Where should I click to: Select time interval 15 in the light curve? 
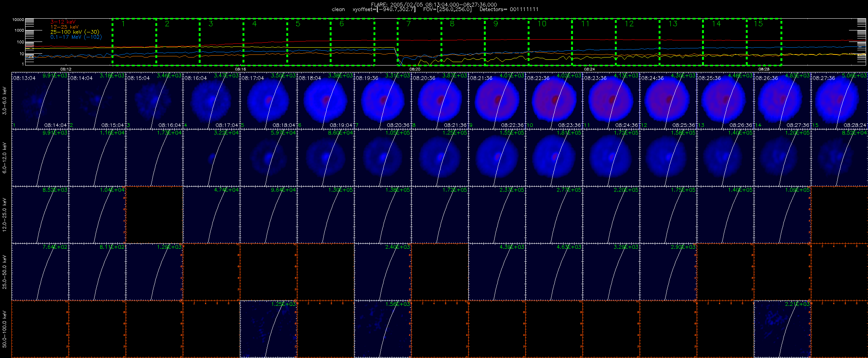tap(764, 42)
